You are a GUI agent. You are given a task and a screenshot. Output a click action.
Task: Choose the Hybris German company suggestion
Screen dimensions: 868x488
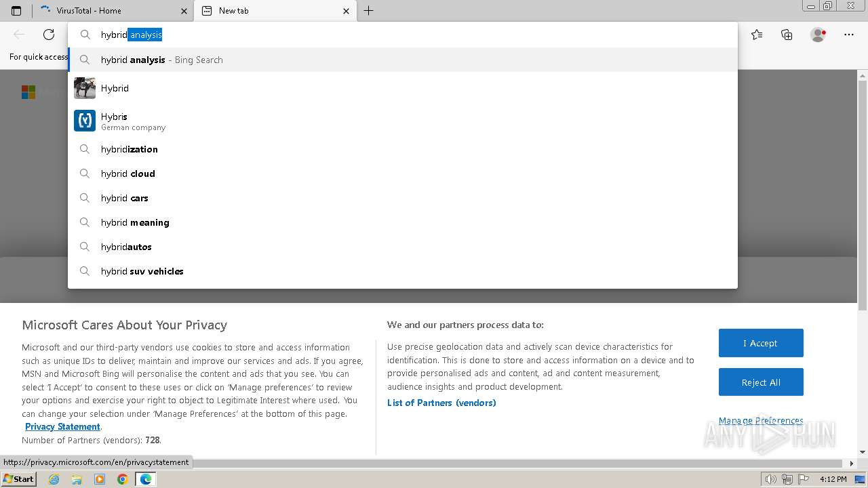(403, 121)
